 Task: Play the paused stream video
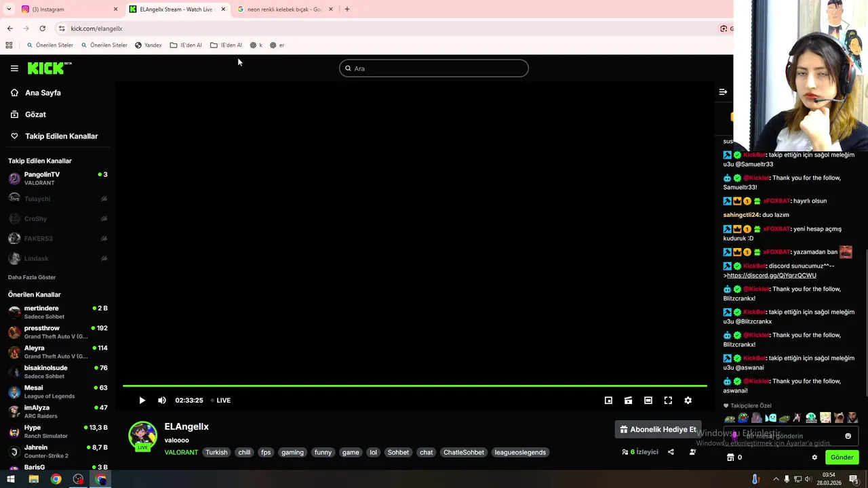tap(142, 401)
